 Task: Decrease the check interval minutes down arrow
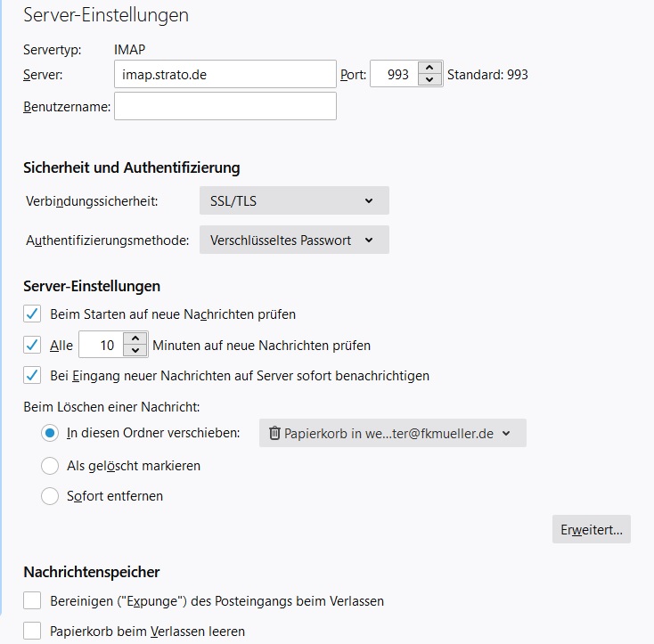[x=135, y=350]
